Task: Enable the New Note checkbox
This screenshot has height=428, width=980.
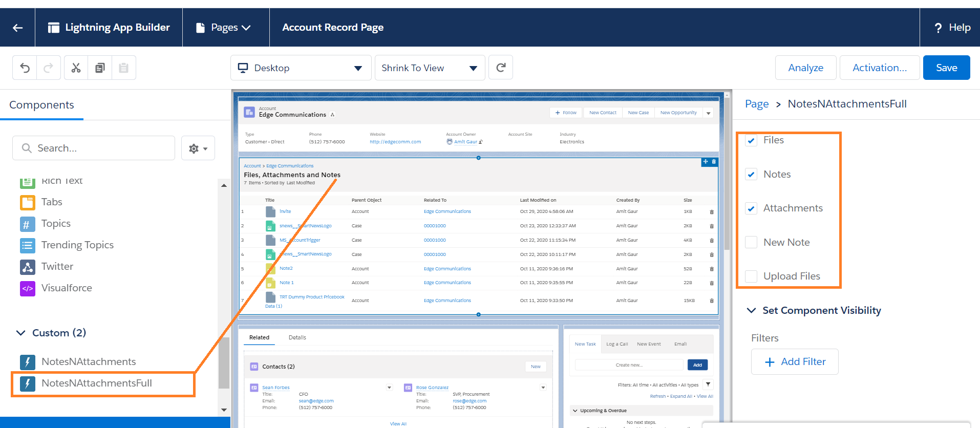Action: (751, 243)
